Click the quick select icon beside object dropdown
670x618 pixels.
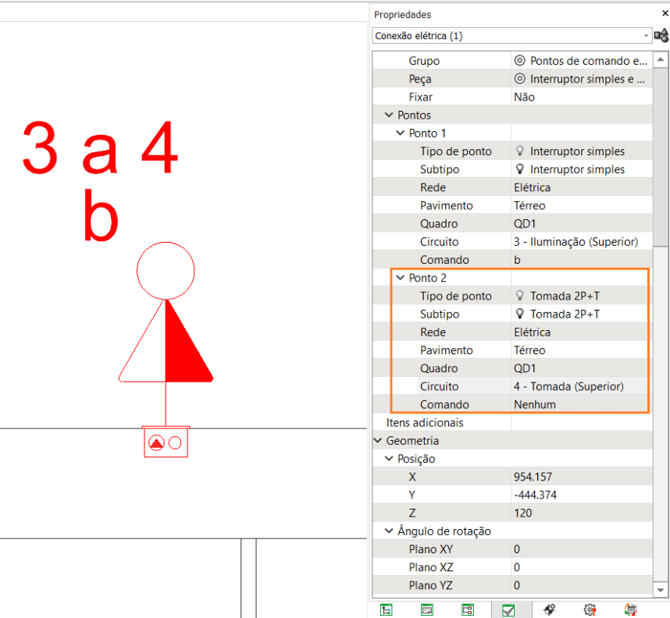(660, 36)
